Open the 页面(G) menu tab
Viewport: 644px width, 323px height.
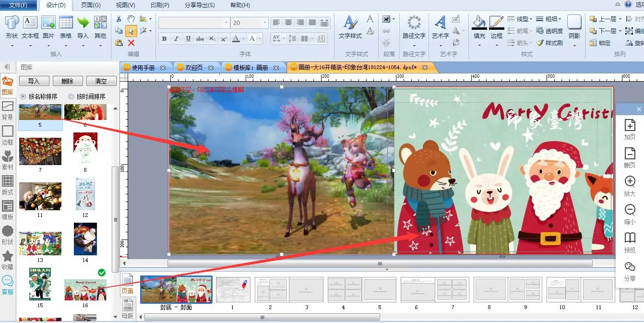pos(91,5)
